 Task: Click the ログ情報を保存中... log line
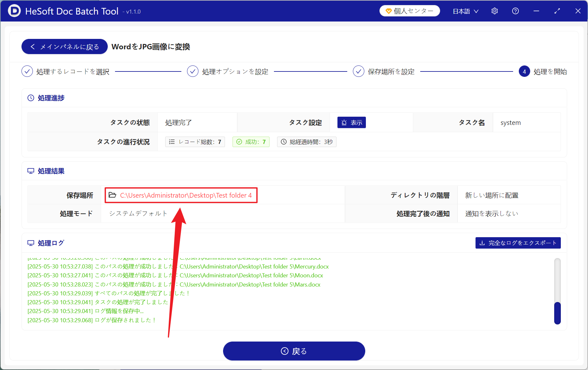86,311
